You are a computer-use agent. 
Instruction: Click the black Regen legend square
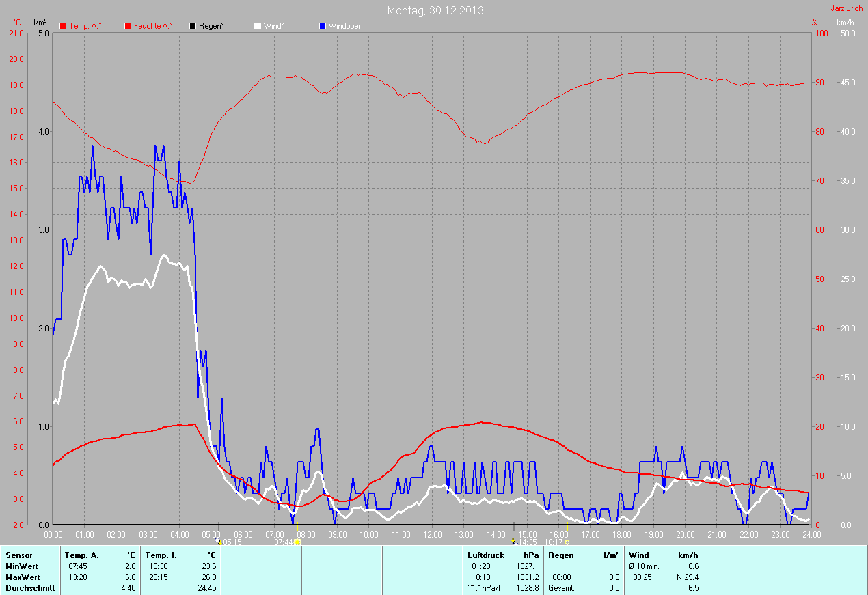click(x=193, y=26)
